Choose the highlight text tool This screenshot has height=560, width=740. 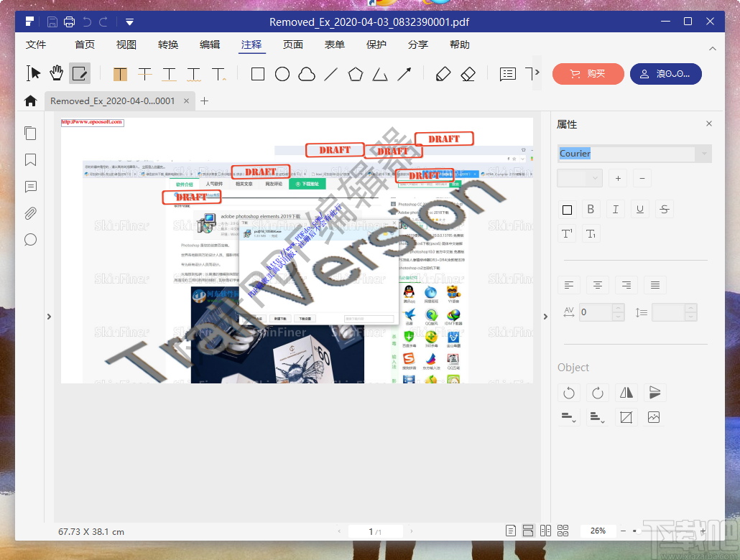tap(121, 74)
